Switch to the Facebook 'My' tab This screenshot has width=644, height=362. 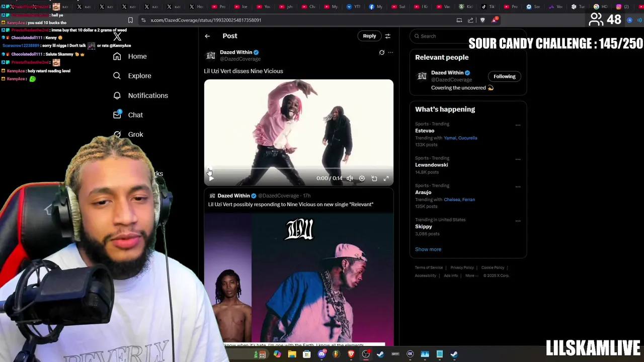375,7
